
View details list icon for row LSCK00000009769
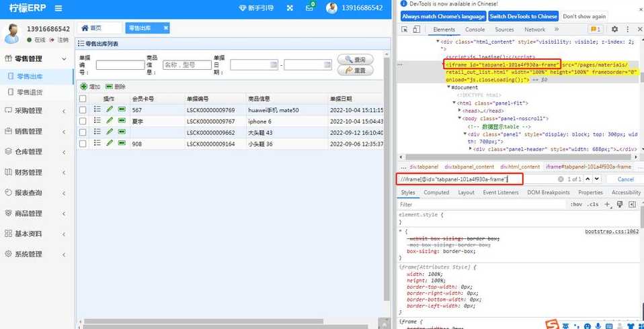(x=97, y=109)
